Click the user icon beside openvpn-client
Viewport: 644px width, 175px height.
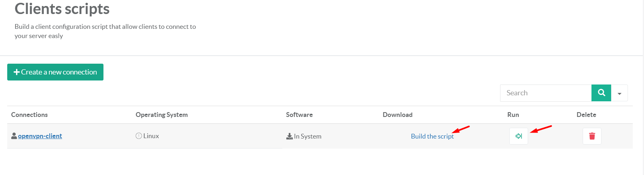click(x=14, y=136)
